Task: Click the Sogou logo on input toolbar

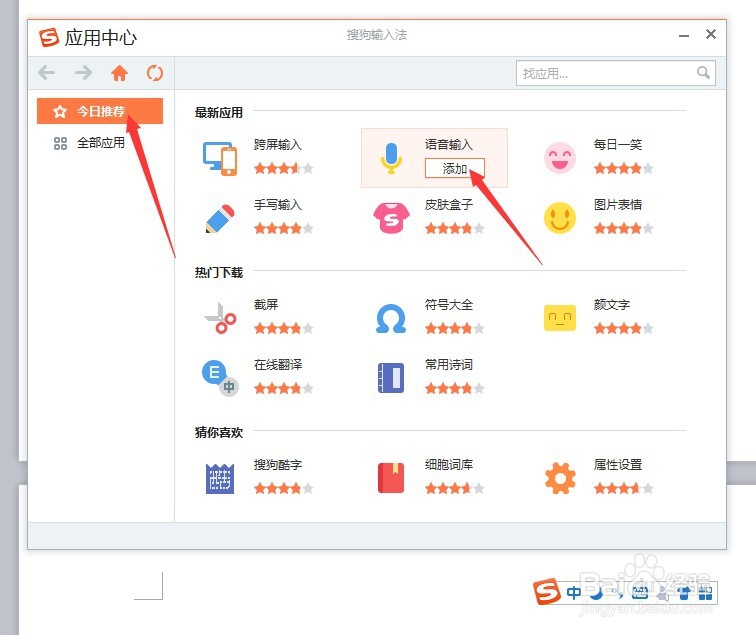Action: coord(547,591)
